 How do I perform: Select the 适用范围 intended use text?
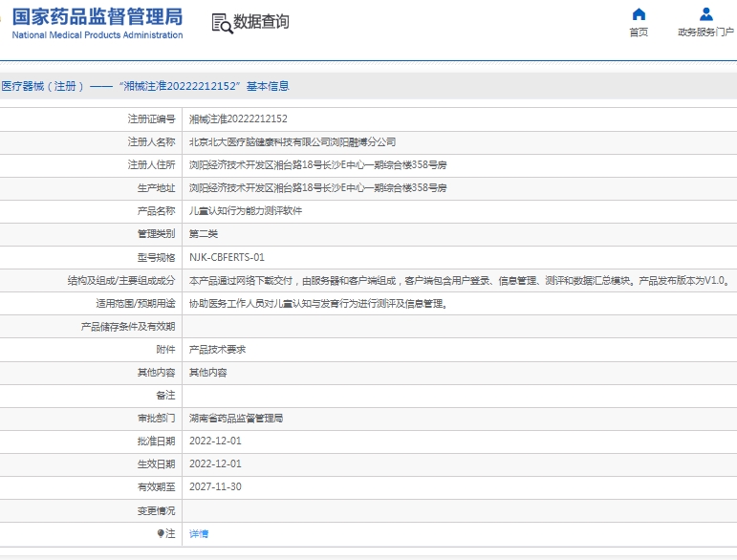(x=318, y=304)
